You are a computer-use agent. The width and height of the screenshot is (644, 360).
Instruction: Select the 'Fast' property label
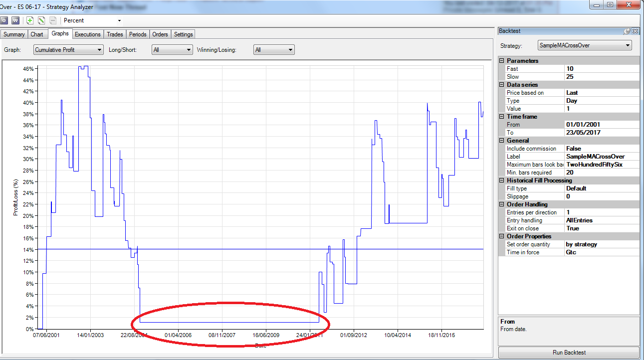512,69
